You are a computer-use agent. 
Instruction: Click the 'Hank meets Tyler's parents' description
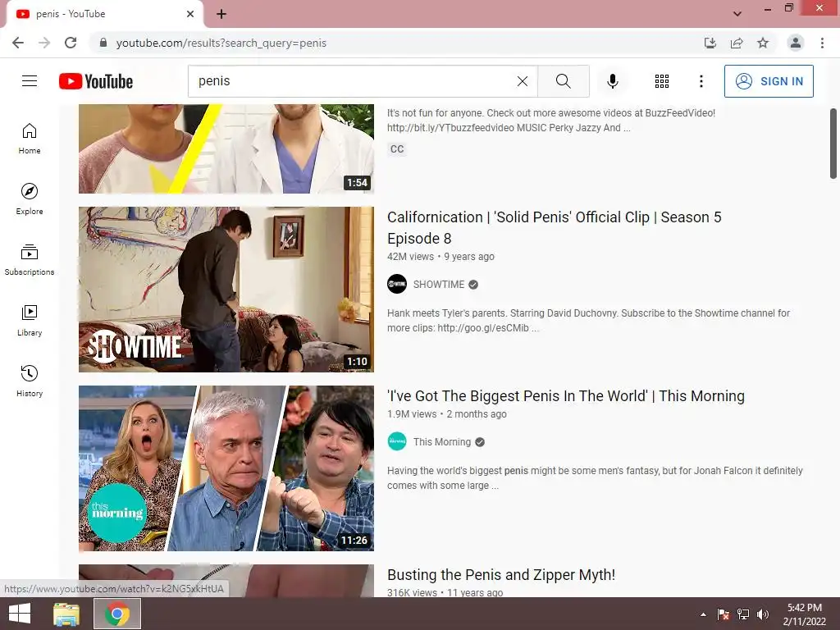588,321
